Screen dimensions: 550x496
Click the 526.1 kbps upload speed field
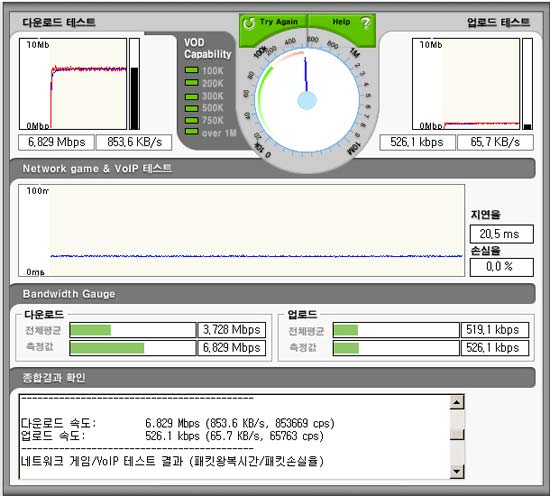pyautogui.click(x=417, y=142)
